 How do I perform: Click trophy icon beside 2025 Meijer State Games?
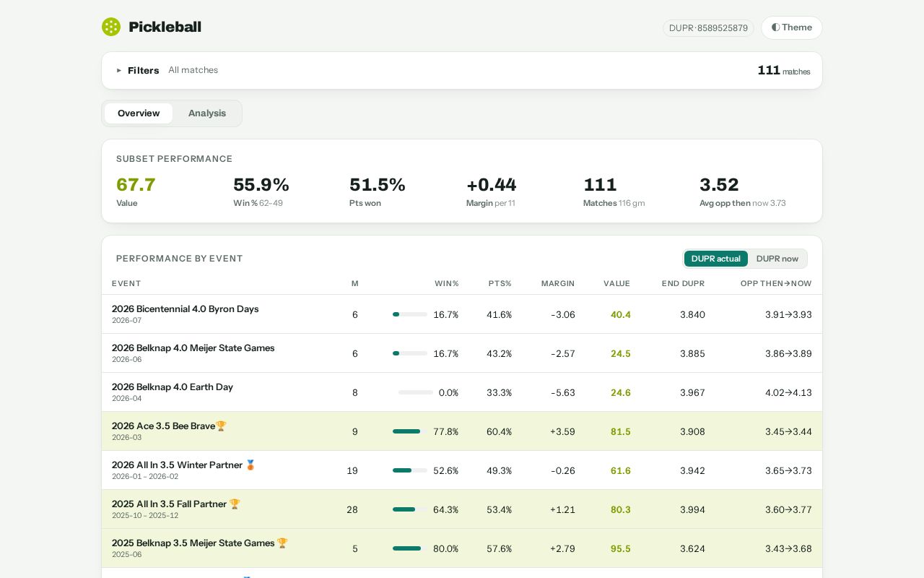point(282,543)
